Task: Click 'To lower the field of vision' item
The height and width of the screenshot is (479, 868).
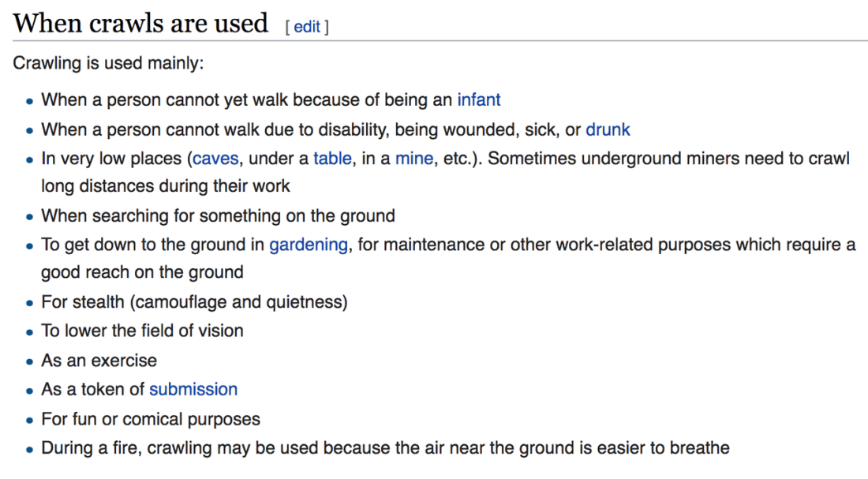Action: click(x=142, y=331)
